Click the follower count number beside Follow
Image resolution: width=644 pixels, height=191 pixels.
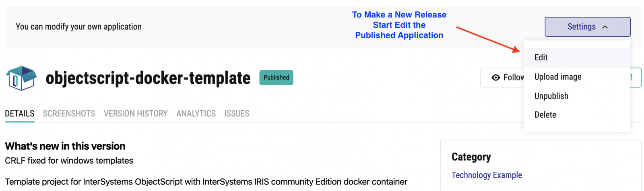(632, 78)
